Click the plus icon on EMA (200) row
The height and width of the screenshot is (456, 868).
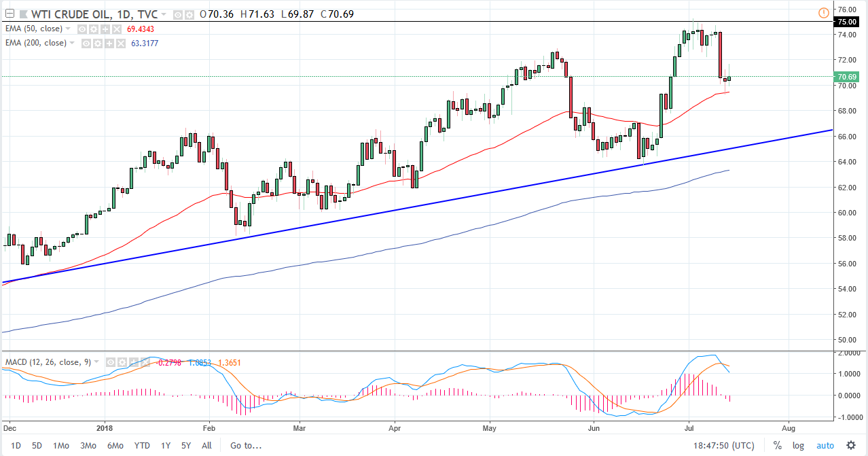109,43
